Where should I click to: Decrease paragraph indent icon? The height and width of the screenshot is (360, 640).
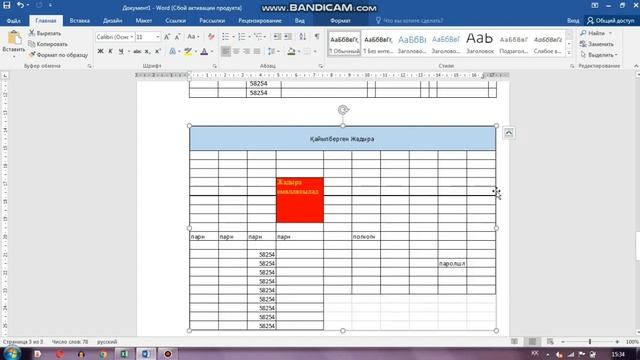click(277, 37)
